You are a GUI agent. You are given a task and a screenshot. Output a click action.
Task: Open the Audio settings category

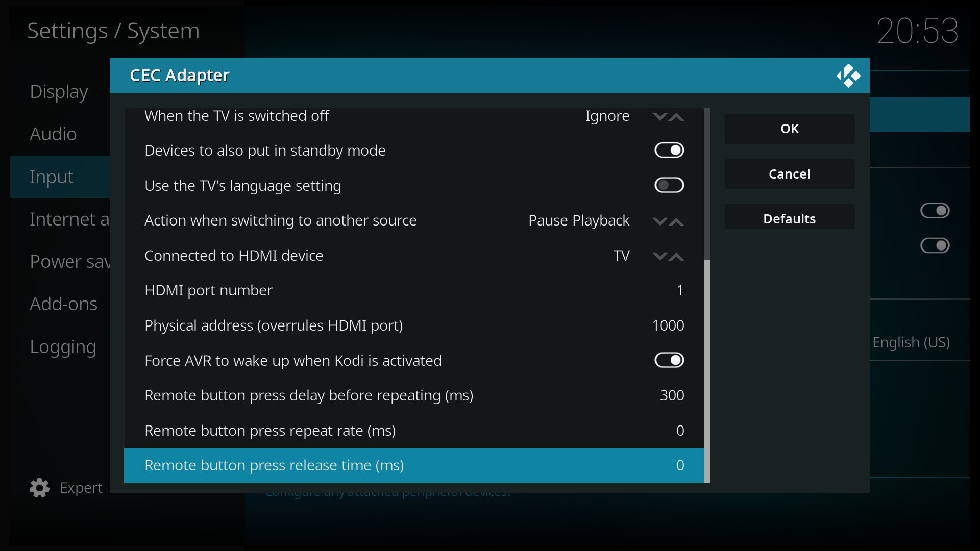coord(54,134)
